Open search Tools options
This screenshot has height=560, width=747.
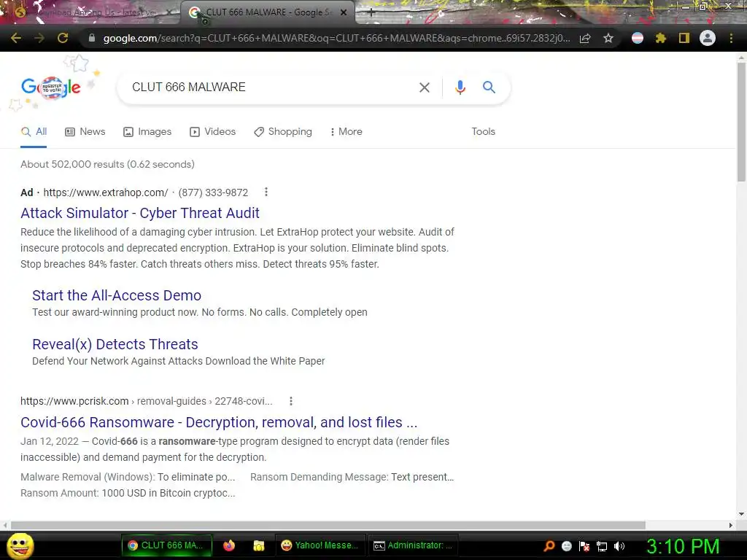click(483, 132)
